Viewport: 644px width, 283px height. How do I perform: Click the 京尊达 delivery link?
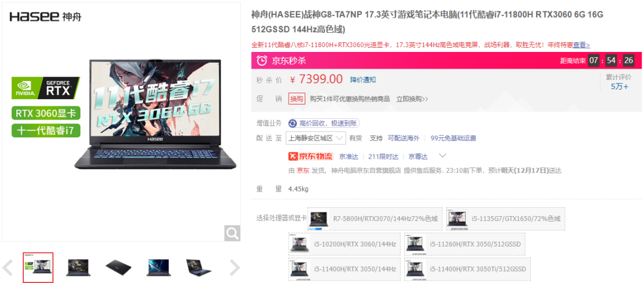[417, 156]
